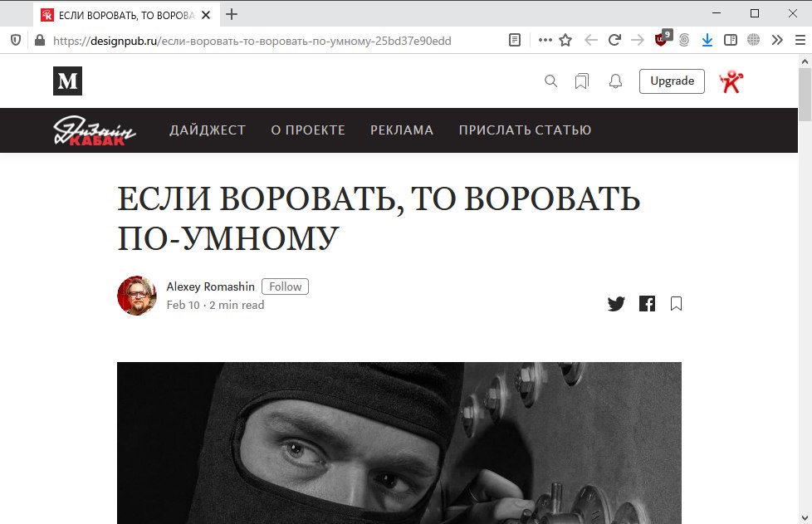Share the article on Facebook
Image resolution: width=812 pixels, height=524 pixels.
(x=647, y=303)
